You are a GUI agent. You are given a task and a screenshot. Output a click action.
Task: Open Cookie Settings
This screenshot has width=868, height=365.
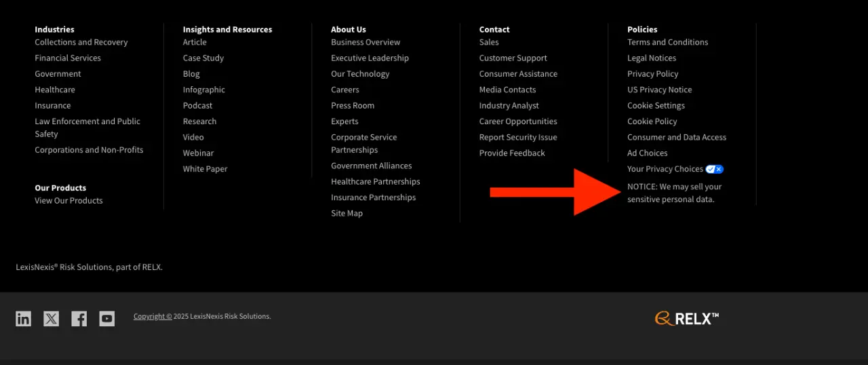[x=656, y=106]
